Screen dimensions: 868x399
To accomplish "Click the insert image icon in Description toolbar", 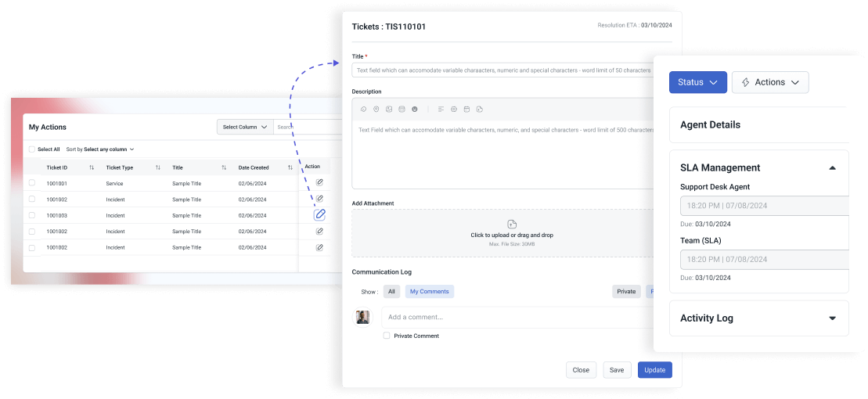I will click(389, 109).
